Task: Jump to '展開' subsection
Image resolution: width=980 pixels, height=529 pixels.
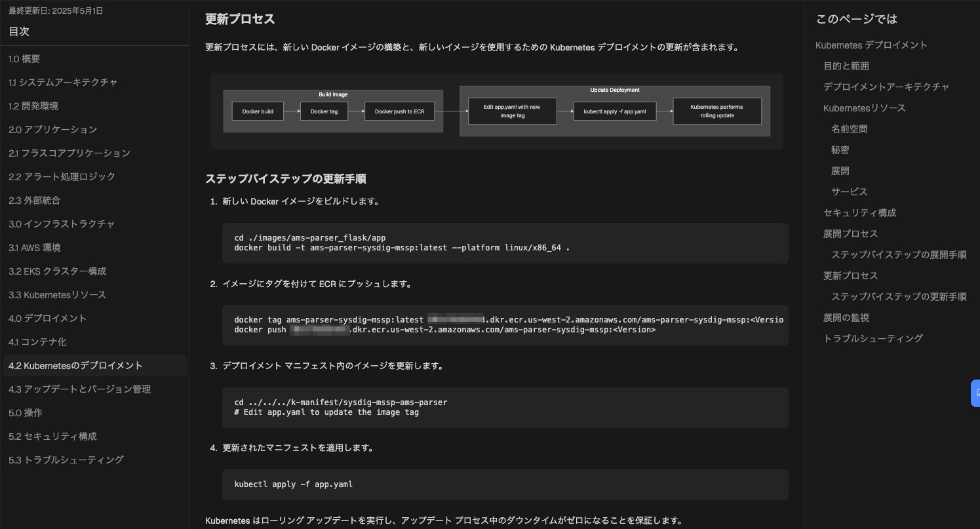Action: [x=840, y=171]
